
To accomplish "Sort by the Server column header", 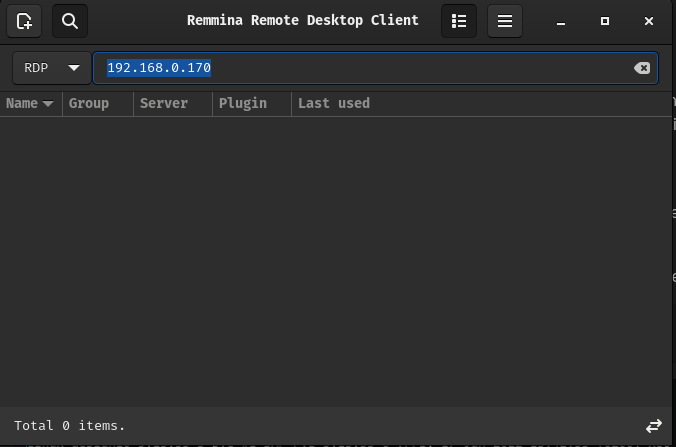I will (173, 103).
